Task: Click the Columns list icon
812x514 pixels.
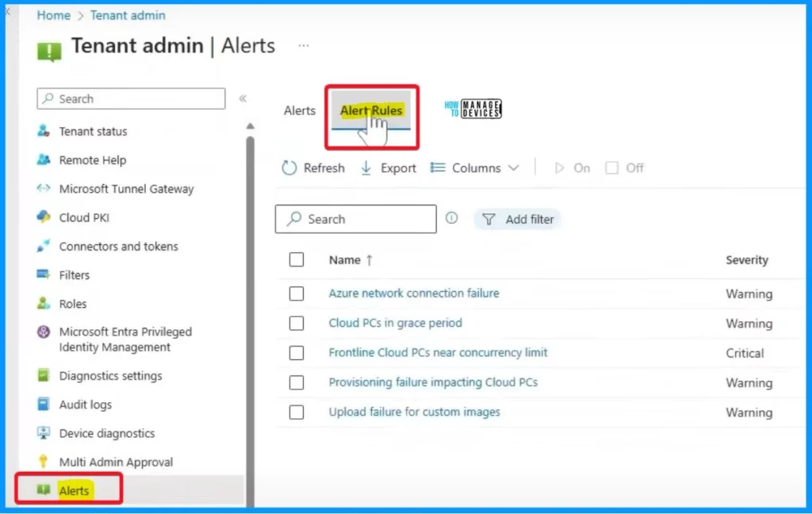Action: click(438, 167)
